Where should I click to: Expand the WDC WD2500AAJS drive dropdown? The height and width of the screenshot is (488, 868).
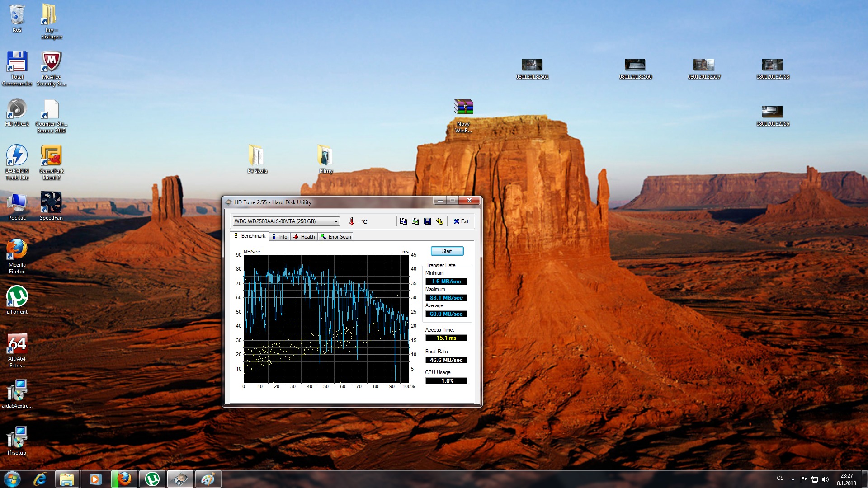[x=336, y=221]
